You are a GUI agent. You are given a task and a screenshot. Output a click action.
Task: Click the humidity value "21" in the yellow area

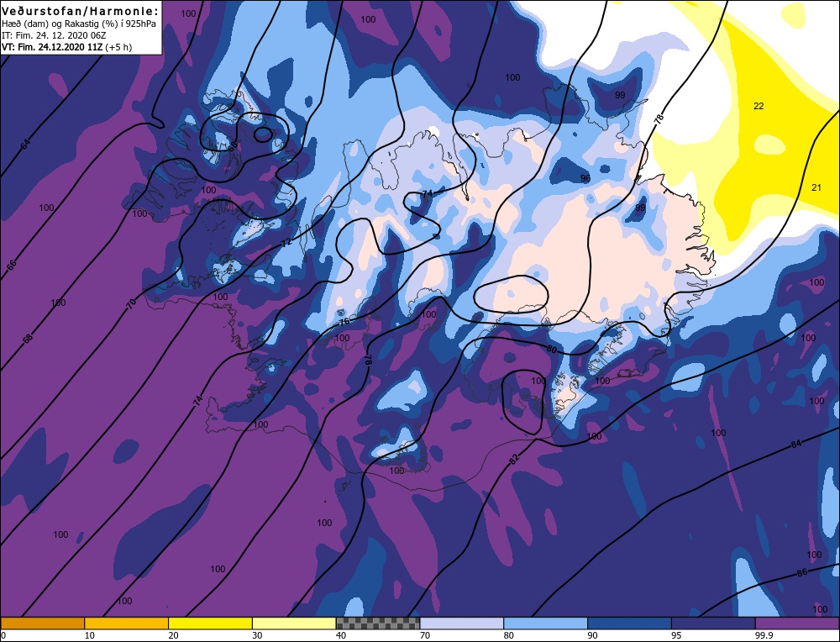pyautogui.click(x=816, y=187)
